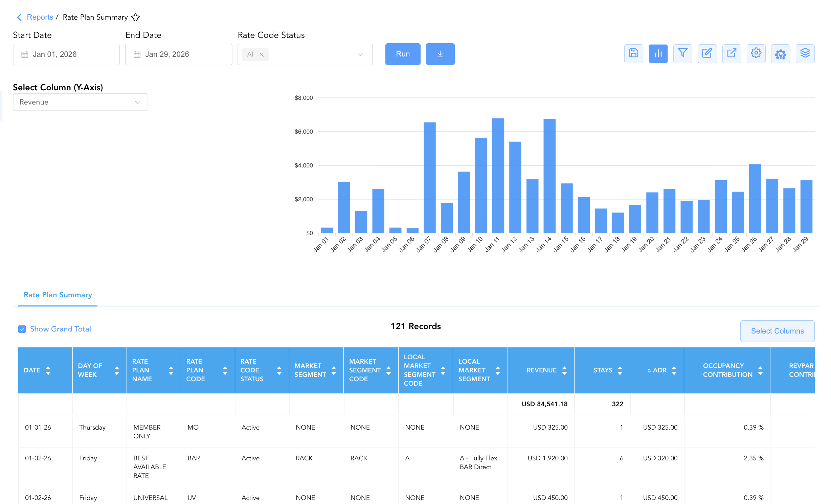
Task: Remove the All tag with its x
Action: (262, 54)
